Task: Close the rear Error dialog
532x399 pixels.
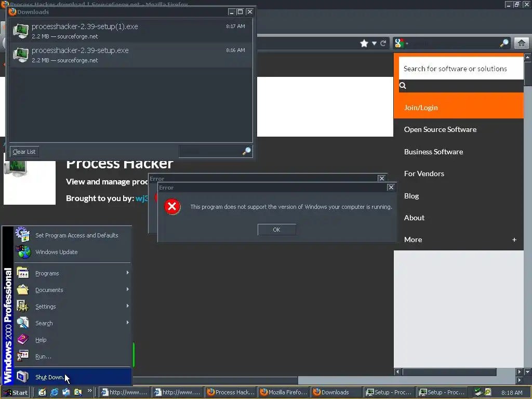Action: point(381,178)
